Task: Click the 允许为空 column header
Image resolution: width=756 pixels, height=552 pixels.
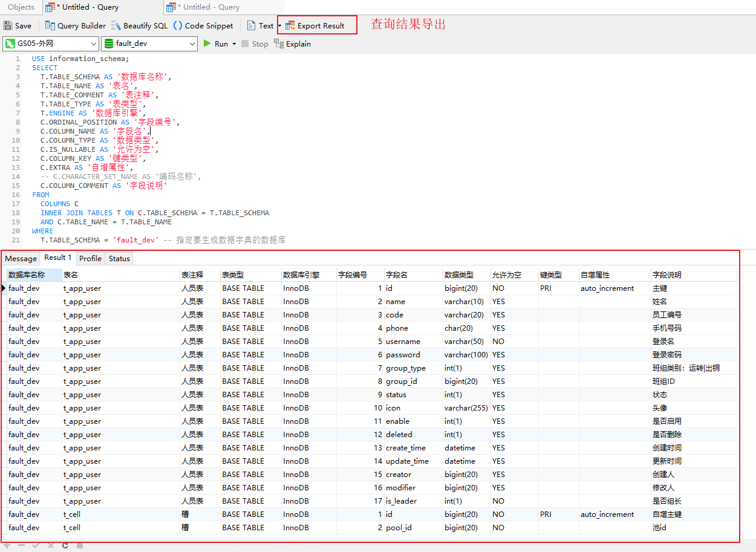Action: [514, 274]
